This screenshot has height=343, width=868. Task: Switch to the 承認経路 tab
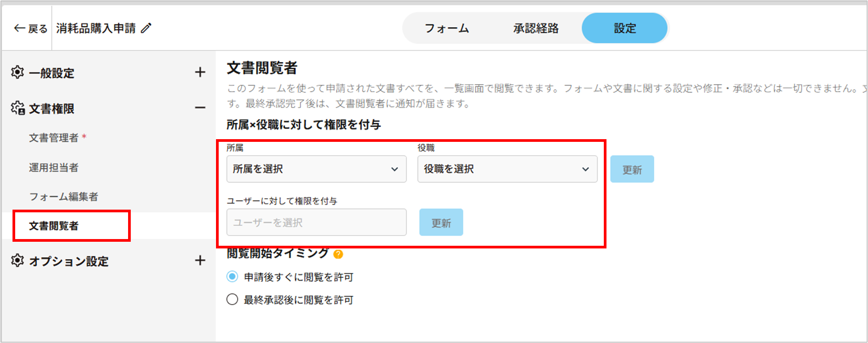click(x=536, y=29)
